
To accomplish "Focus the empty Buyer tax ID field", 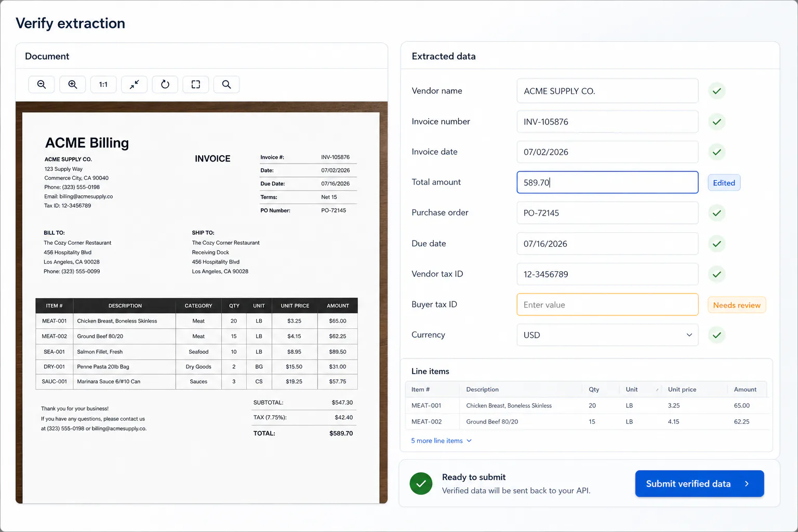I will (x=607, y=305).
